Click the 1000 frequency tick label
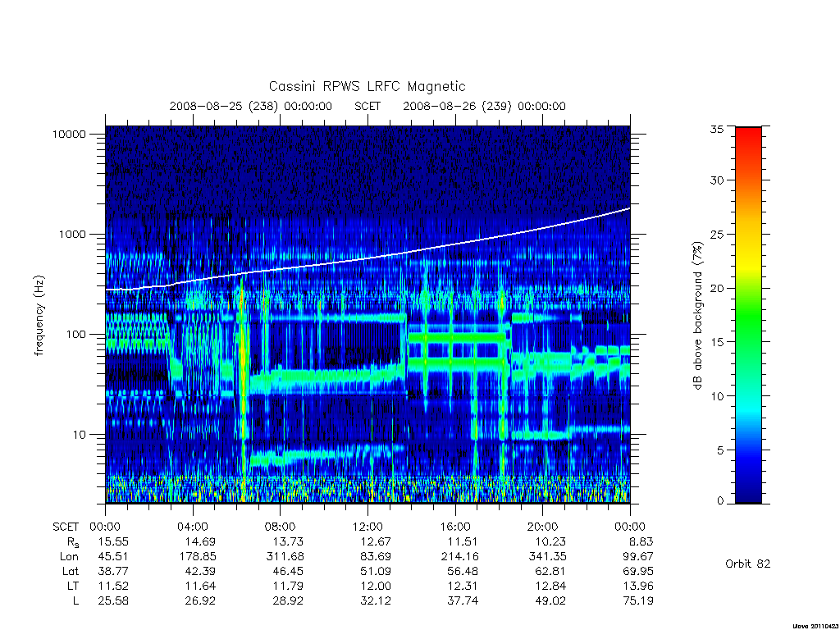This screenshot has height=630, width=840. point(72,234)
